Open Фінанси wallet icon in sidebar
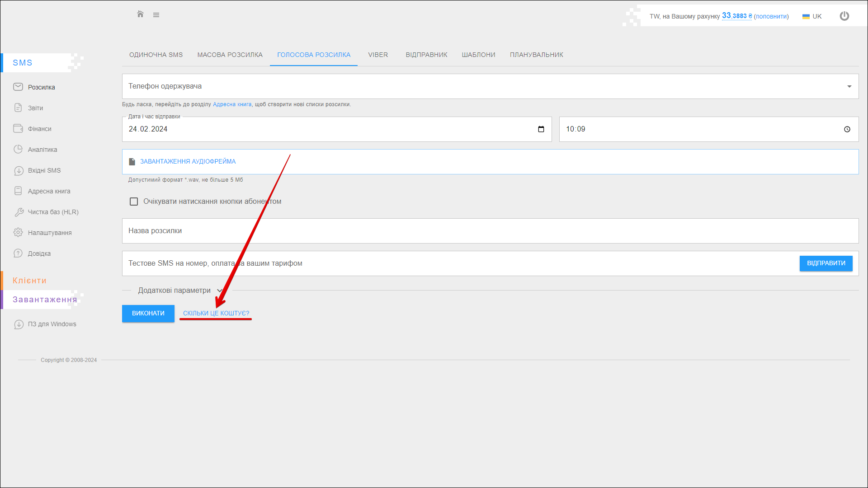Viewport: 868px width, 488px height. coord(18,129)
